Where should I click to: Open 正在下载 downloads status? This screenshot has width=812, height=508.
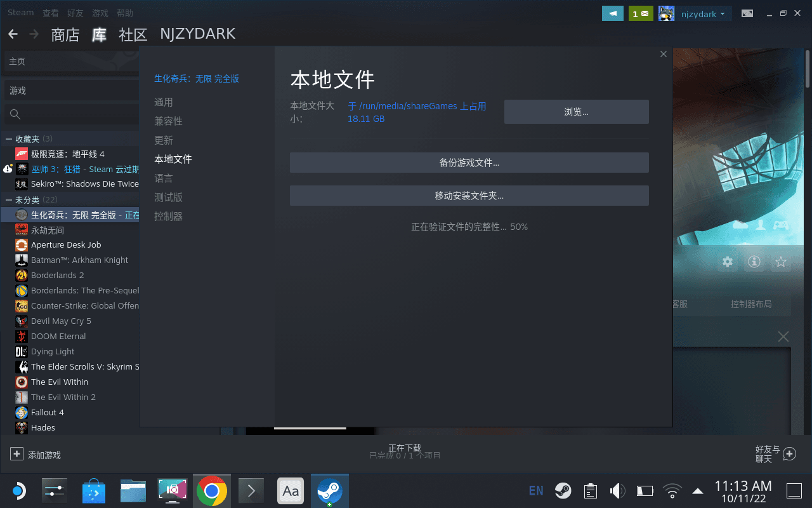coord(405,451)
